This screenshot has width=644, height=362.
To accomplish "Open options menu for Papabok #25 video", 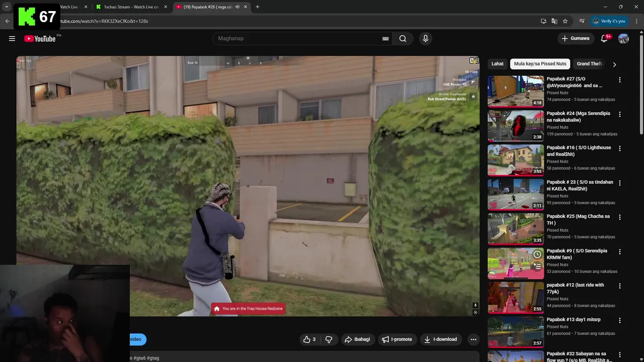I will 620,217.
